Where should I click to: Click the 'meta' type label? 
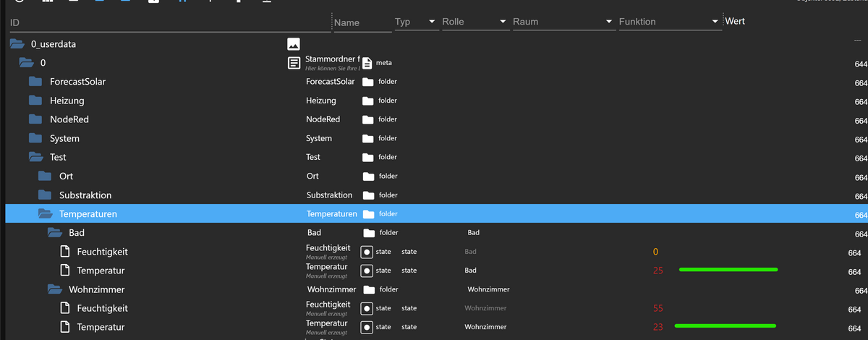[x=384, y=63]
